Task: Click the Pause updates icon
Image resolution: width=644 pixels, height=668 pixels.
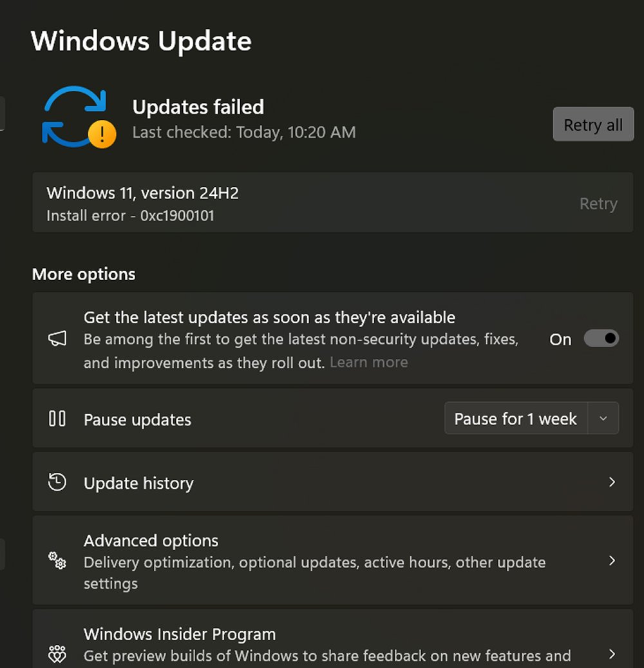Action: [57, 419]
